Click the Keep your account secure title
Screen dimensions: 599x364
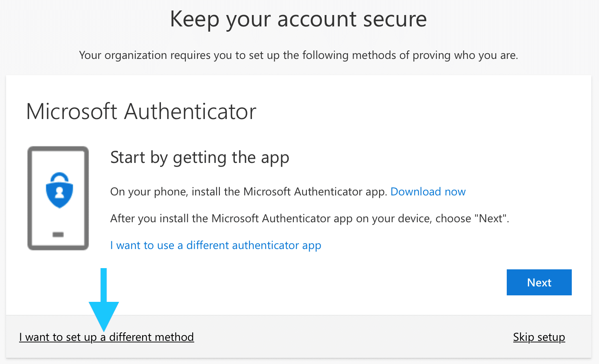coord(298,19)
